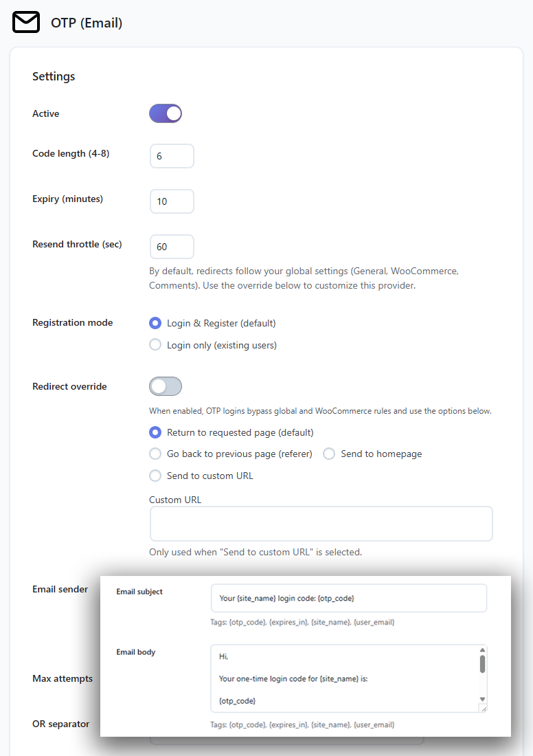Viewport: 533px width, 756px height.
Task: Focus the Email subject input
Action: coord(348,598)
